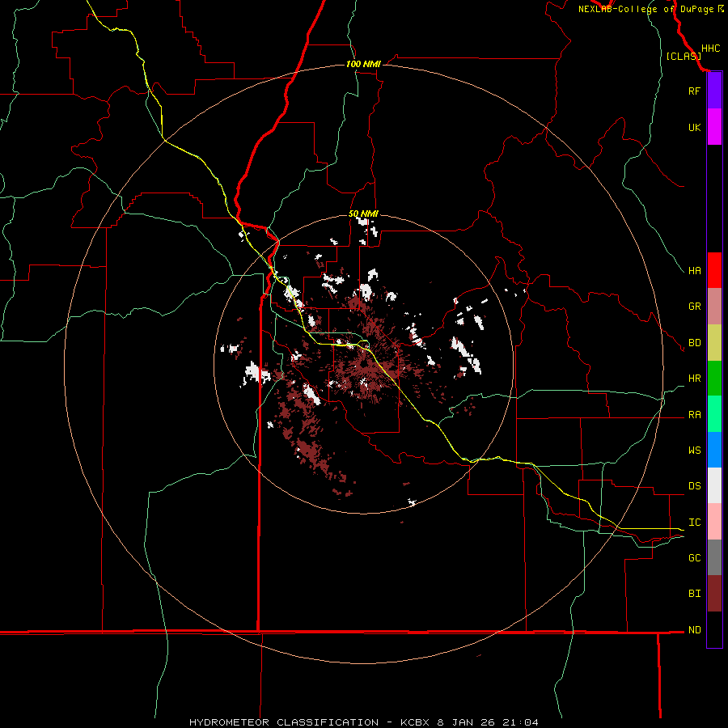Image resolution: width=728 pixels, height=728 pixels.
Task: Click the red HA legend swatch
Action: pyautogui.click(x=714, y=270)
